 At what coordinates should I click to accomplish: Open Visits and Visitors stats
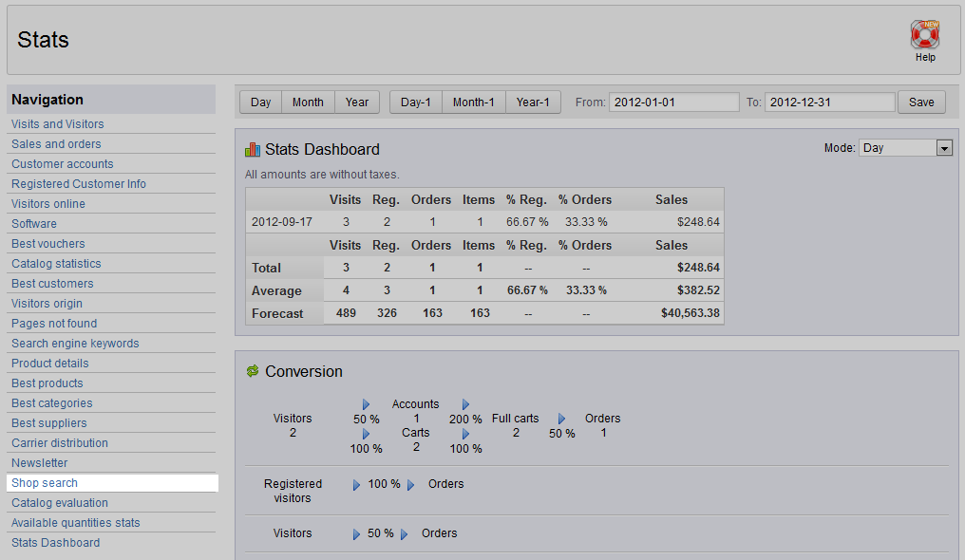(58, 124)
